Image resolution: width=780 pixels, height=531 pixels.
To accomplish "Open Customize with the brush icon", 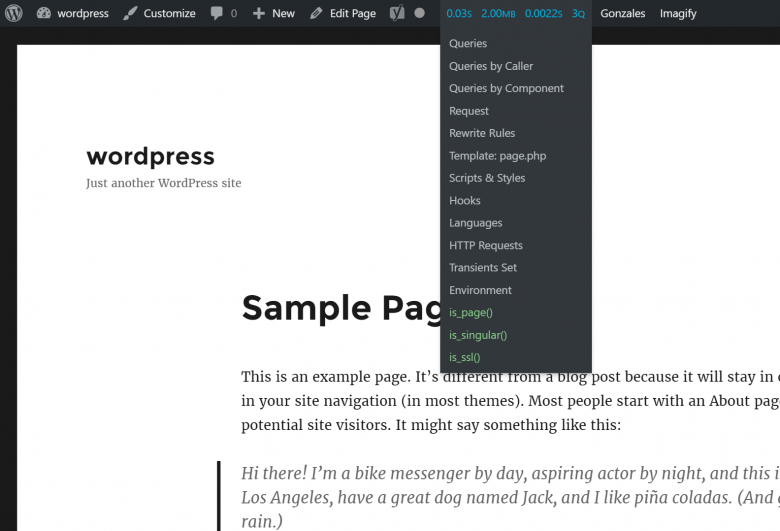I will [x=159, y=14].
